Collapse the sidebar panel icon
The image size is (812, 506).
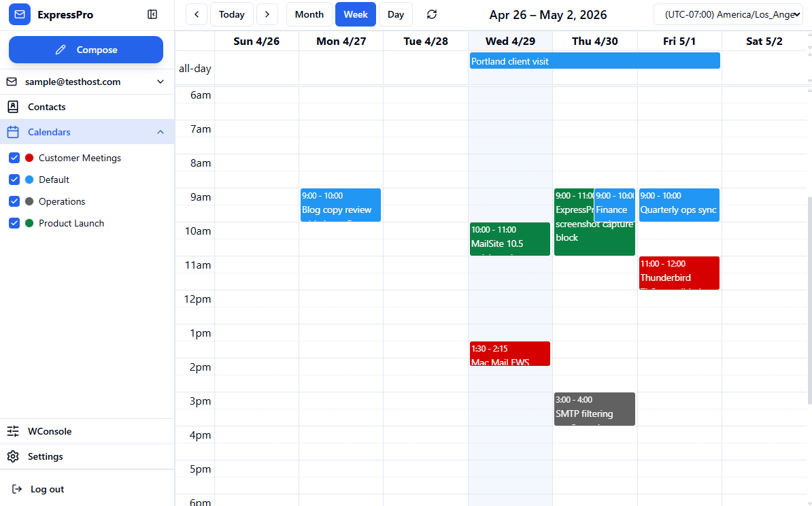coord(152,14)
